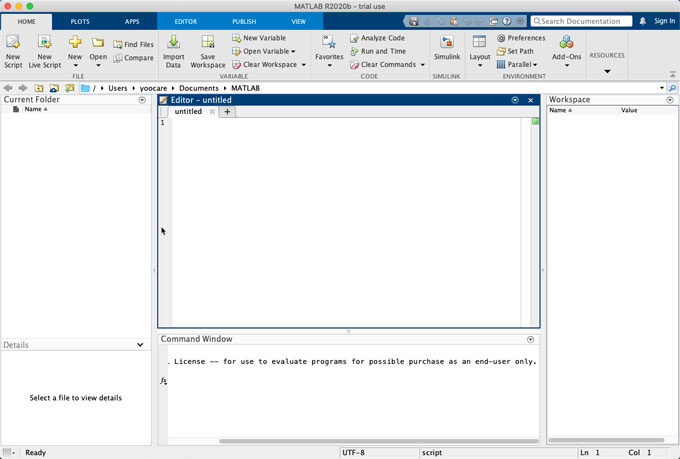Create a New Script
The height and width of the screenshot is (459, 680).
(13, 52)
